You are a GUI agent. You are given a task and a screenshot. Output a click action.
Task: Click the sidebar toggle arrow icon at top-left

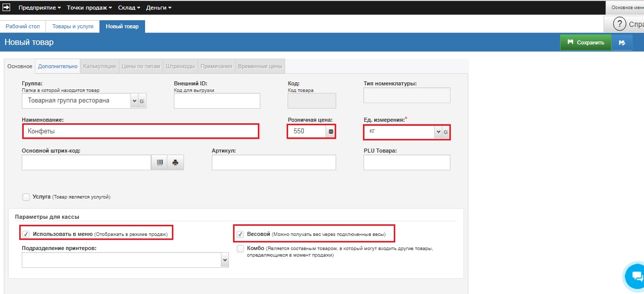(x=7, y=8)
